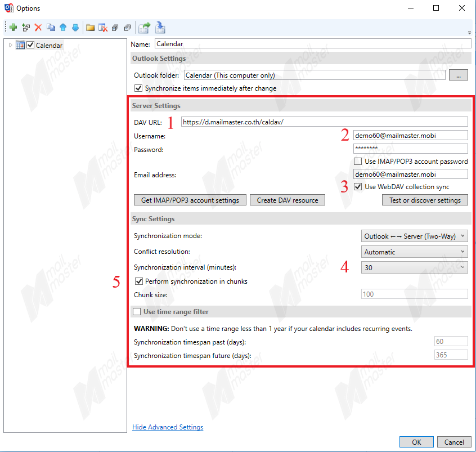Viewport: 476px width, 452px height.
Task: Collapse all nodes toolbar icon
Action: 128,28
